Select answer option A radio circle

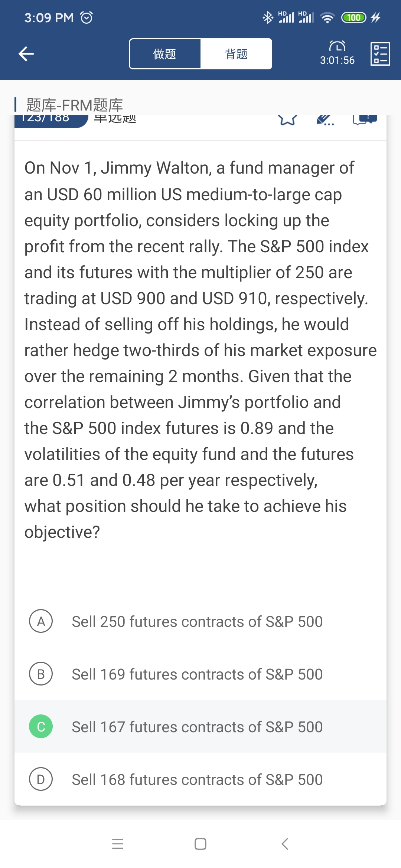[x=41, y=621]
